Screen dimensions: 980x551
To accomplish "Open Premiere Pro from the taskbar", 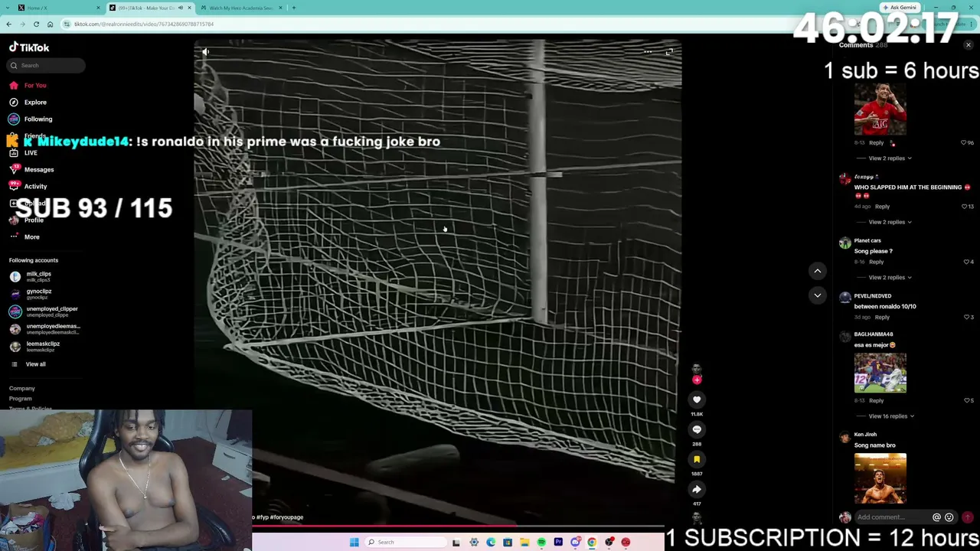I will click(x=558, y=543).
